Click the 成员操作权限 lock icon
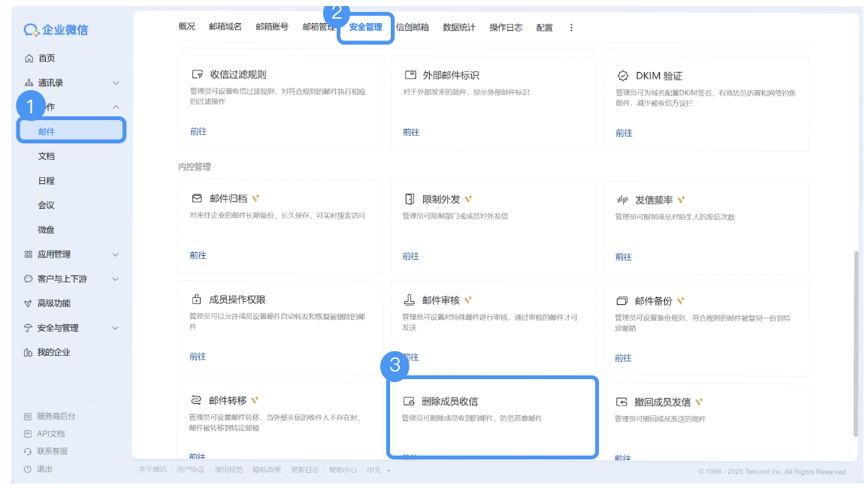Viewport: 868px width, 488px height. (x=196, y=300)
